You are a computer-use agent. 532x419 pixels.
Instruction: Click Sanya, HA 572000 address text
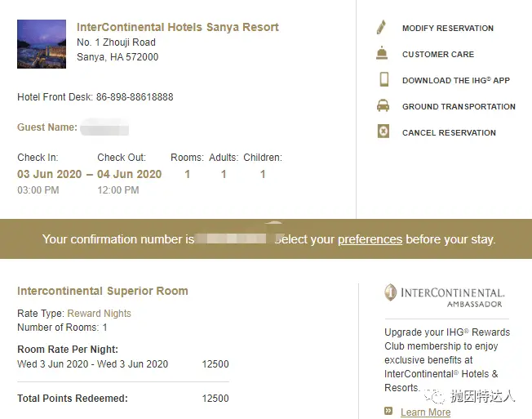pos(117,57)
